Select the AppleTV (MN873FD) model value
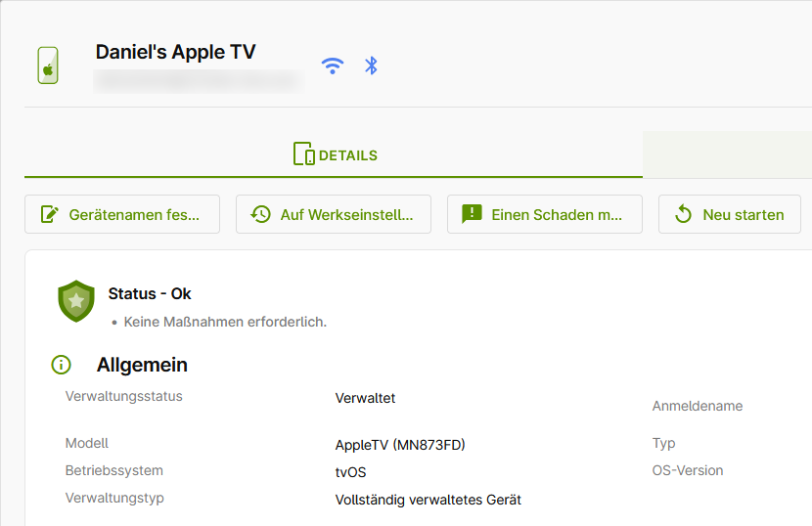Viewport: 812px width, 526px height. pyautogui.click(x=399, y=445)
